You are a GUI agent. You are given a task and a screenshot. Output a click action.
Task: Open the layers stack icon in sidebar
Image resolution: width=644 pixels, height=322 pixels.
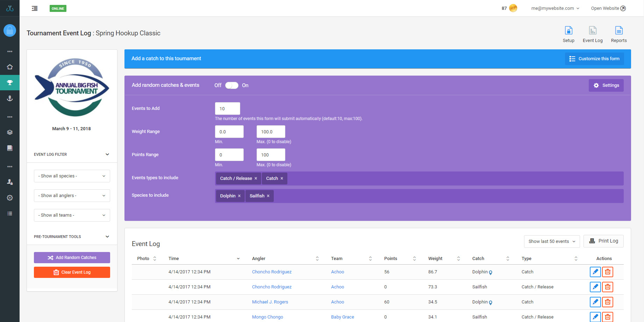click(10, 132)
